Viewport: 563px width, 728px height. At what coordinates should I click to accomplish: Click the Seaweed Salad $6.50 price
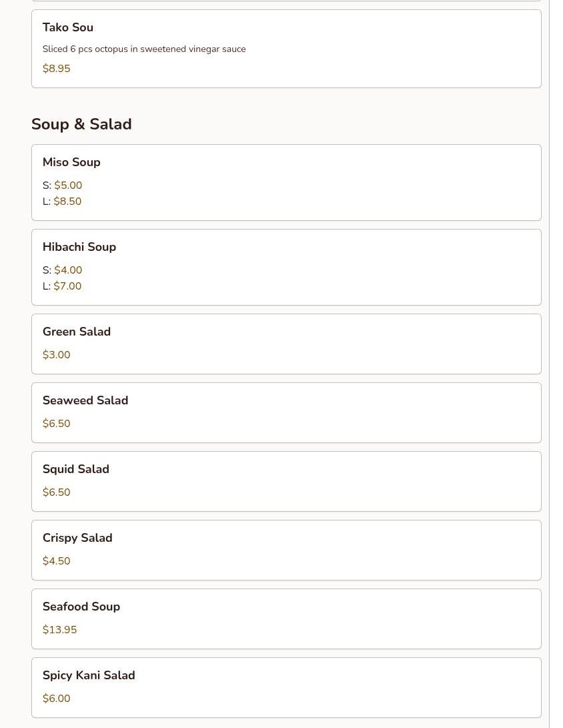click(x=56, y=424)
